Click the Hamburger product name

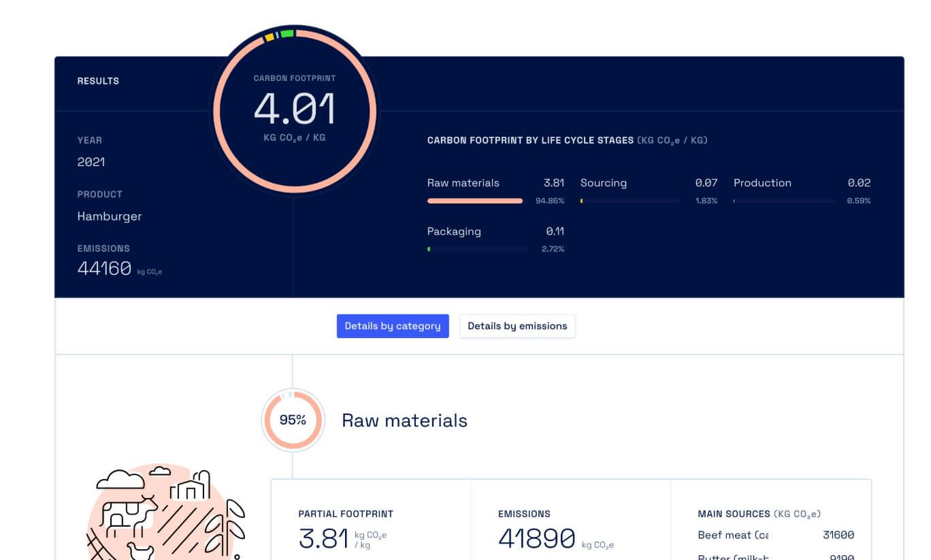(110, 216)
